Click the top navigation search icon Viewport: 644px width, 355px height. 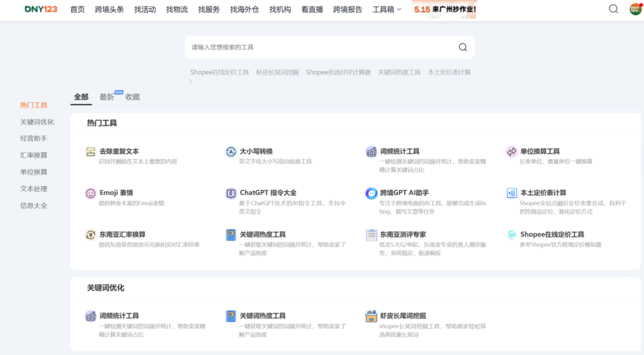tap(613, 9)
